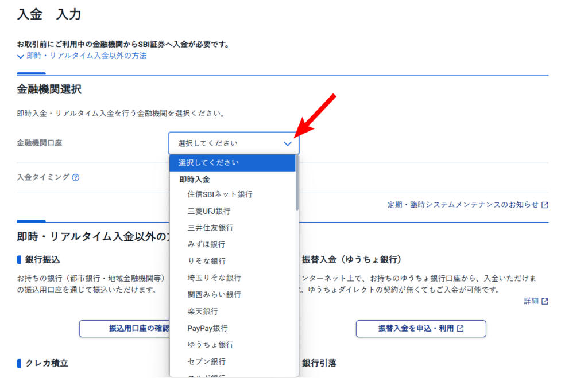Click 振替入金を申込・利用 button
The image size is (588, 378).
click(421, 329)
